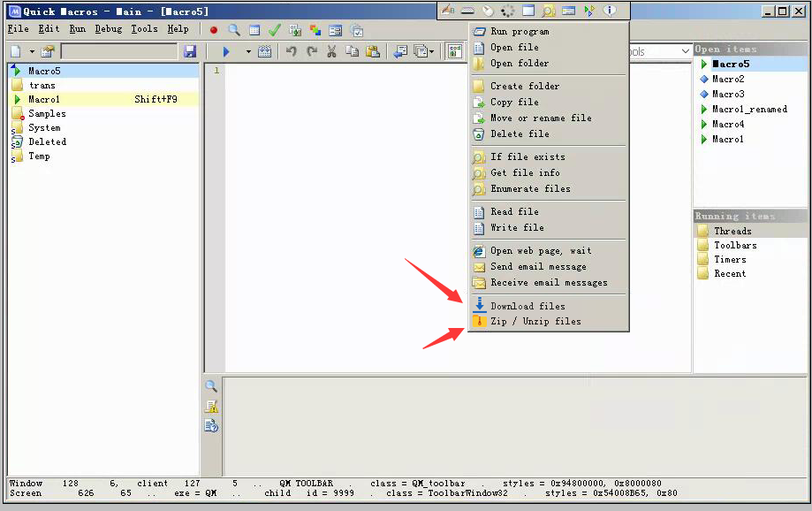Save with the floppy disk icon
The height and width of the screenshot is (511, 812).
(x=190, y=52)
